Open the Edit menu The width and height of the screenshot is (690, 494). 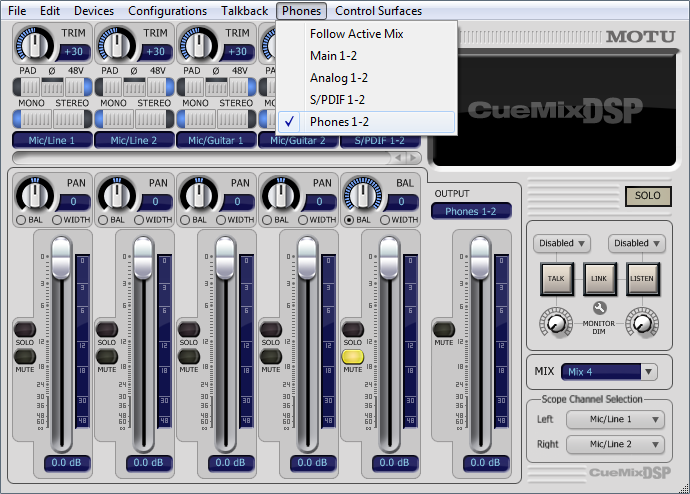pyautogui.click(x=50, y=11)
